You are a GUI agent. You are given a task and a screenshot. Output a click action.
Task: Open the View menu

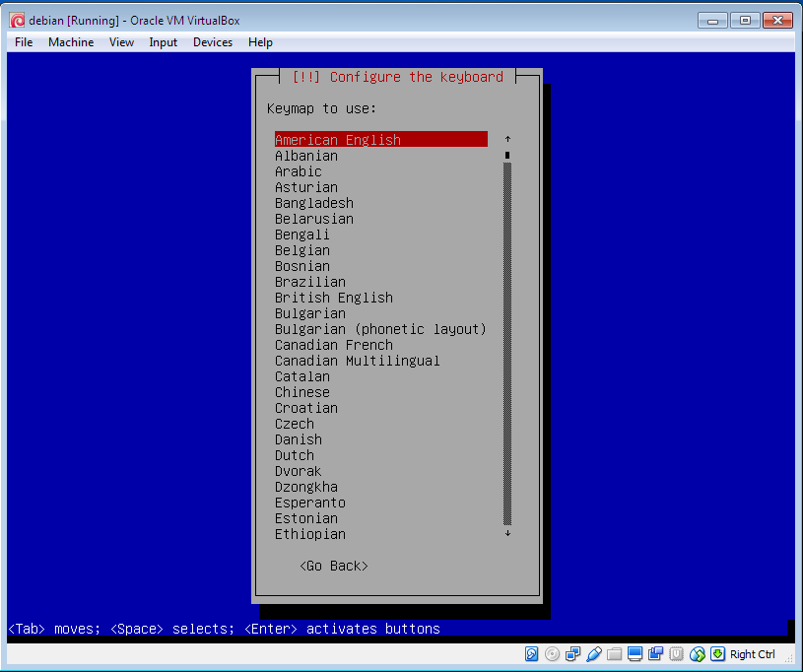point(121,42)
